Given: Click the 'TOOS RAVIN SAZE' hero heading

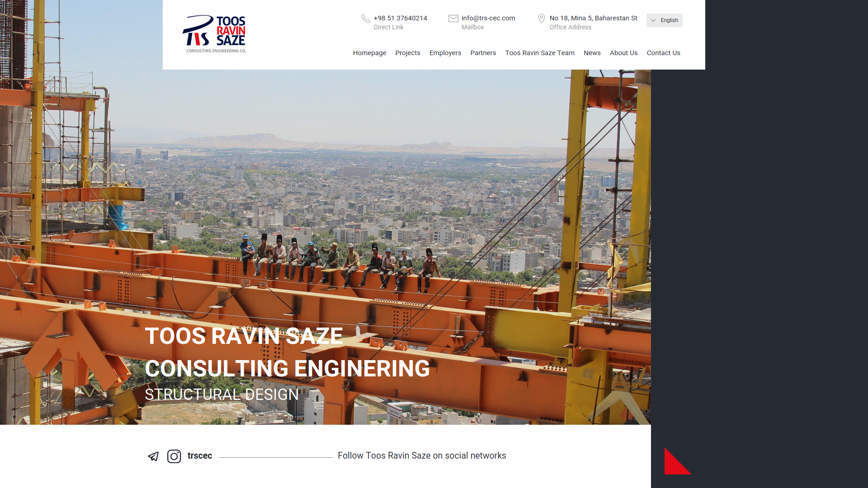Looking at the screenshot, I should [244, 336].
